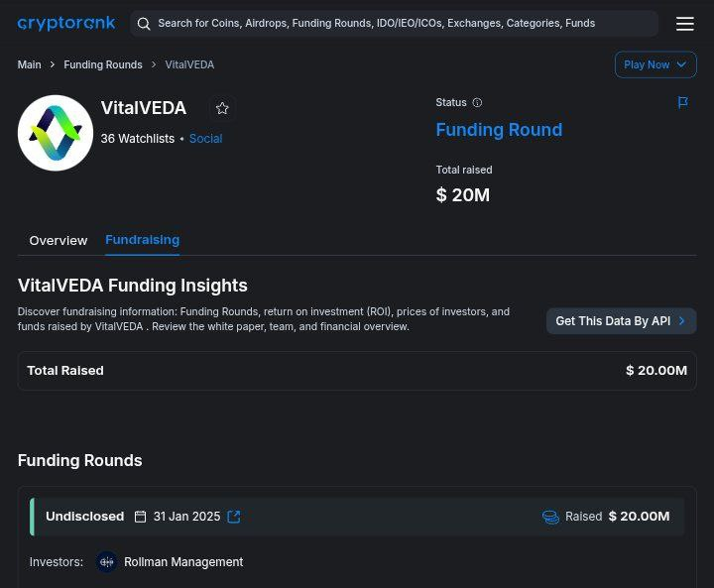Image resolution: width=714 pixels, height=588 pixels.
Task: Click the VitalVEDA Funding Insights heading
Action: coord(133,286)
